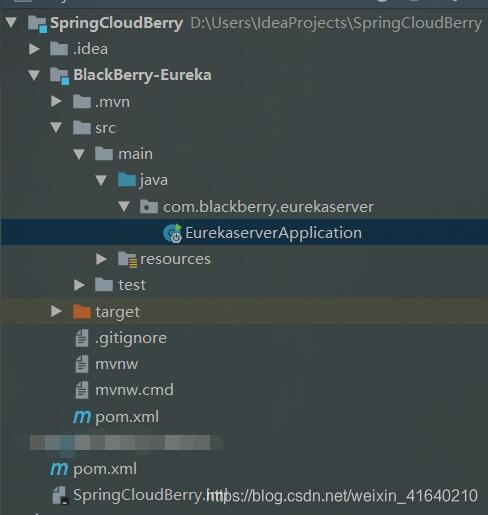This screenshot has width=488, height=515.
Task: Click the src folder icon
Action: pyautogui.click(x=82, y=128)
